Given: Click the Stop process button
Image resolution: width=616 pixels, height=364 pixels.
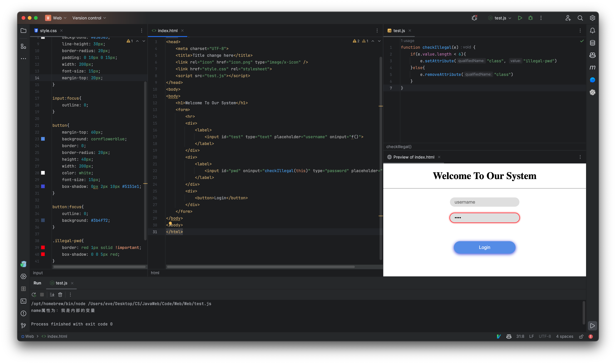Looking at the screenshot, I should 42,295.
